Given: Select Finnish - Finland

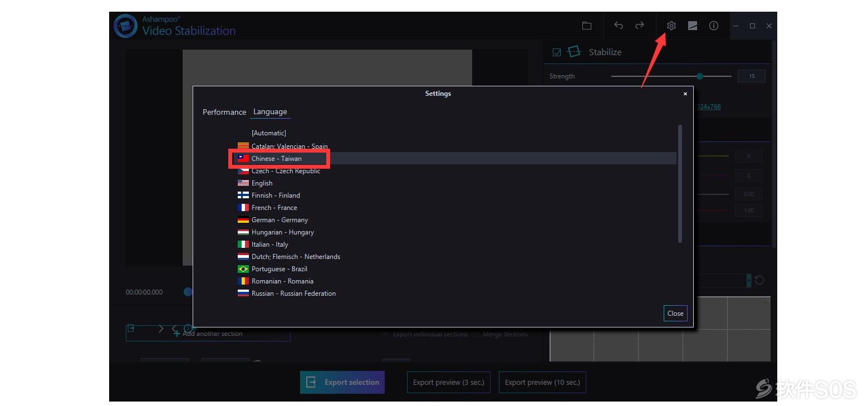Looking at the screenshot, I should [276, 195].
